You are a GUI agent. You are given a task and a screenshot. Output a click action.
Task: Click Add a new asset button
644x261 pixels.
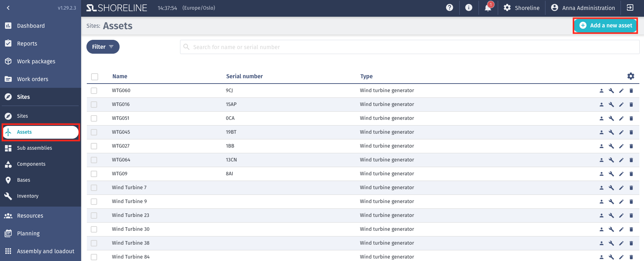click(x=605, y=26)
